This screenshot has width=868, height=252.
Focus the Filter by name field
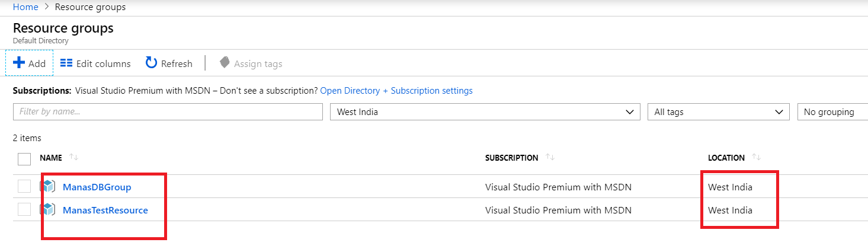(x=168, y=111)
